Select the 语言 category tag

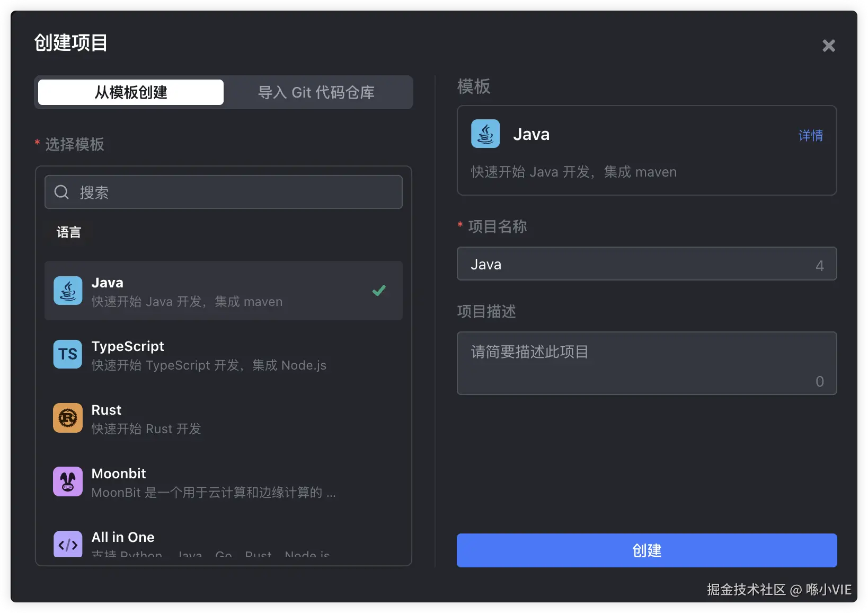[69, 232]
